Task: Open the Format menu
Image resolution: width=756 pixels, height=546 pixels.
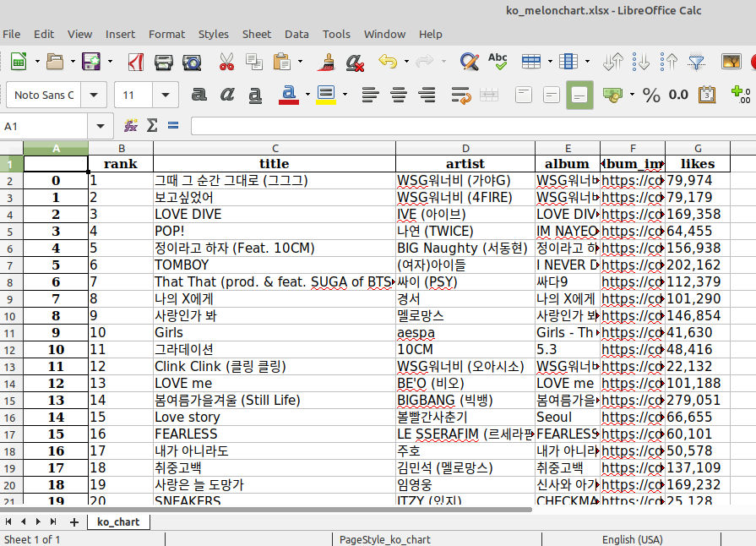Action: (166, 35)
